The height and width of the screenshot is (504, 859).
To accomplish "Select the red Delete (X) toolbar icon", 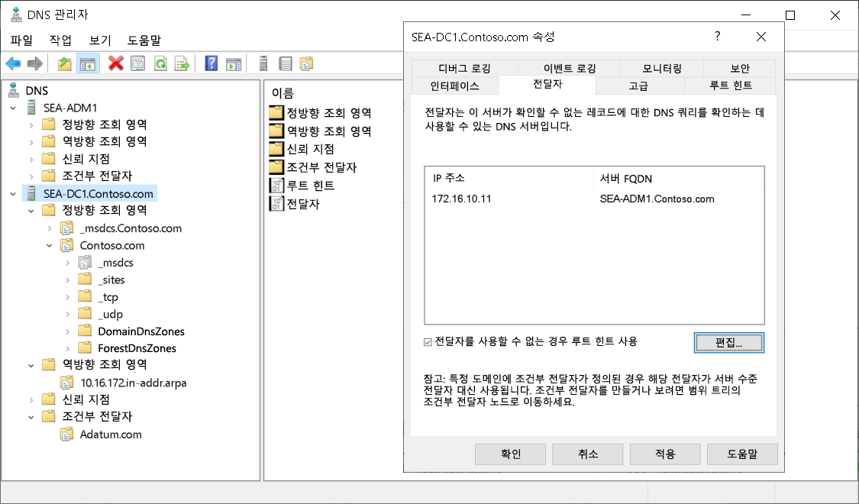I will 115,63.
